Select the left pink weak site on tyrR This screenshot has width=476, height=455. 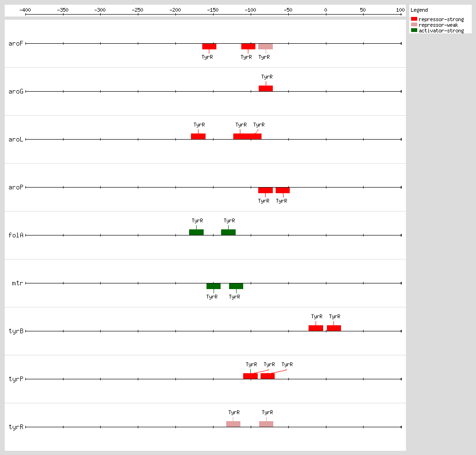233,424
